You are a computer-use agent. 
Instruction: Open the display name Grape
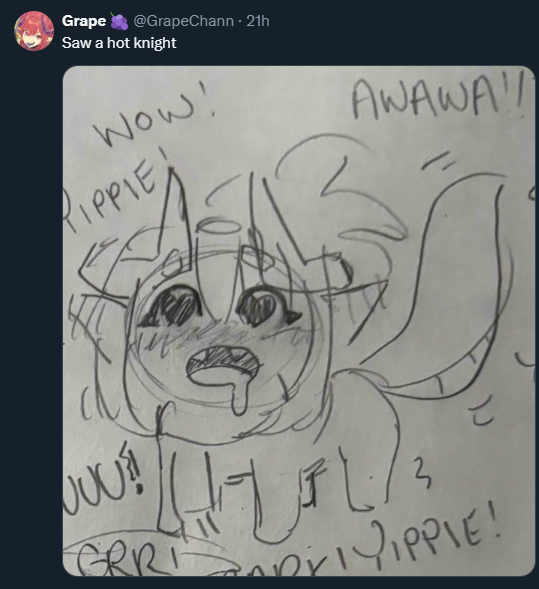[x=84, y=21]
